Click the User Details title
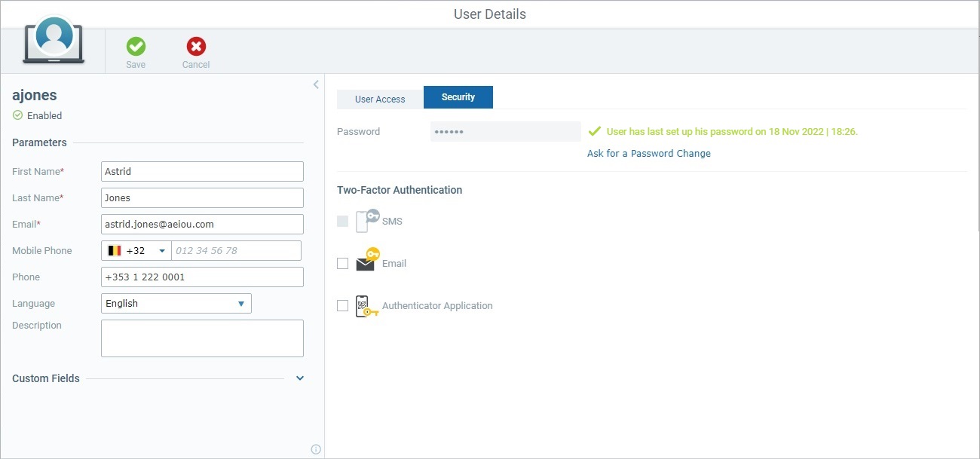 (x=490, y=14)
